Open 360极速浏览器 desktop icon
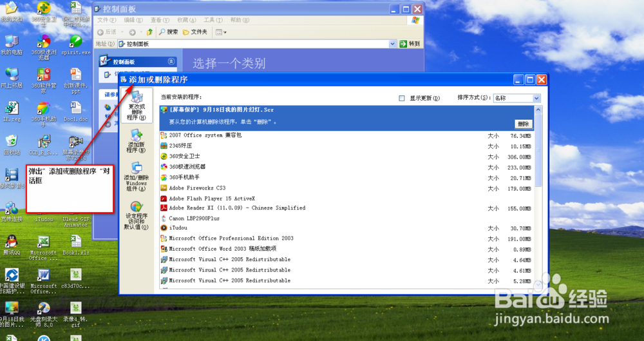This screenshot has height=341, width=644. [x=44, y=48]
